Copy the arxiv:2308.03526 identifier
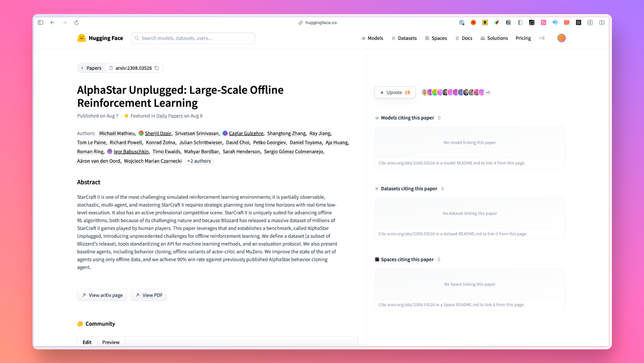 [x=157, y=68]
